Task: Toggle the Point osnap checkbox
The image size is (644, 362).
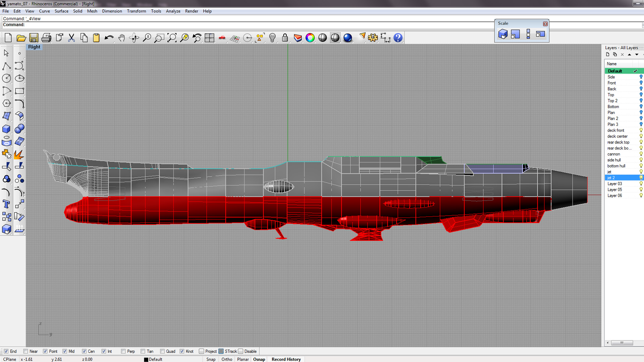Action: [45, 351]
